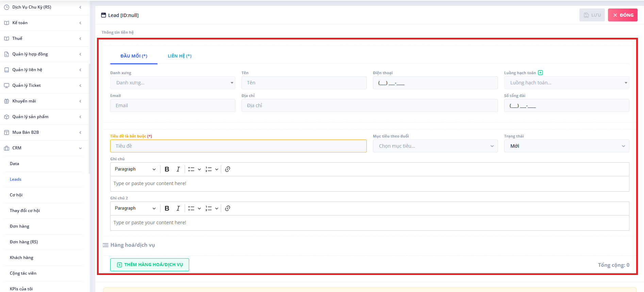Viewport: 644px width, 292px height.
Task: Toggle bulleted list in Ghi chú 2 editor
Action: (x=191, y=208)
